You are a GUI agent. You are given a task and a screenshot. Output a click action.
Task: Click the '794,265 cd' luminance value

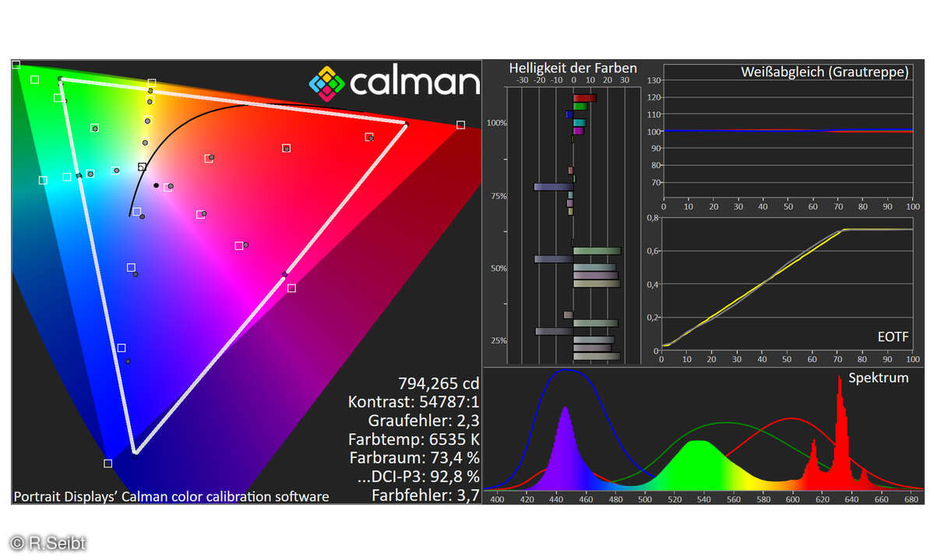(x=439, y=383)
